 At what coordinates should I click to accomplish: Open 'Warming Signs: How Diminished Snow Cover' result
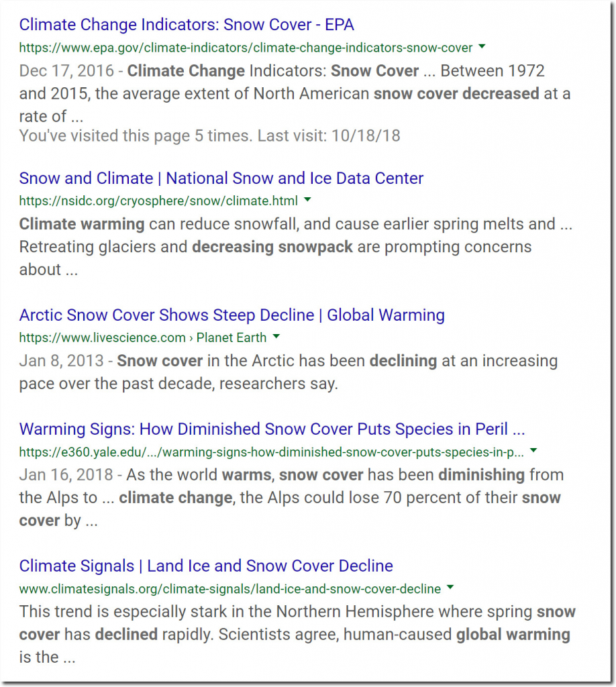click(x=272, y=429)
